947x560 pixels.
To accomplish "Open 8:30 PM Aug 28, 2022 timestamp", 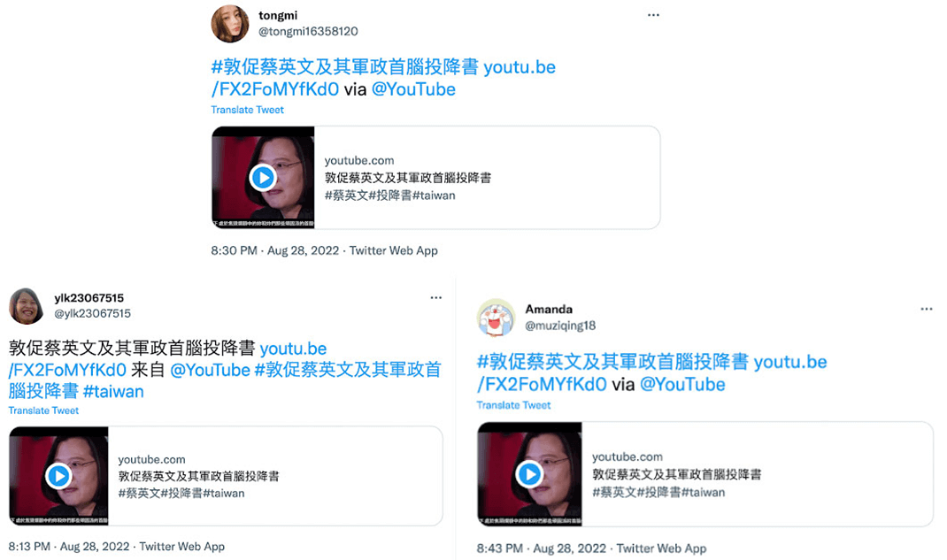I will coord(274,250).
